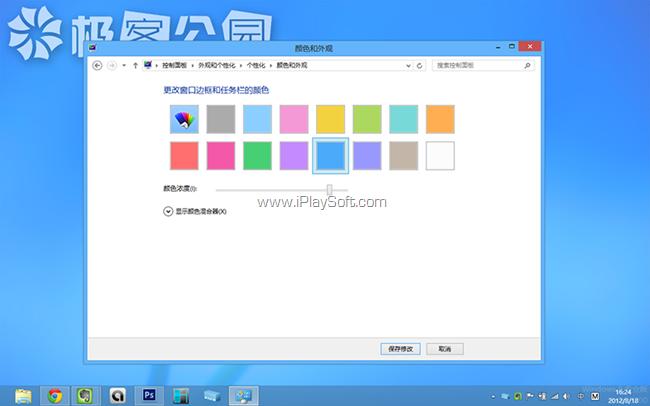Click the Up one level arrow
Screen dimensions: 650x406
(x=135, y=65)
